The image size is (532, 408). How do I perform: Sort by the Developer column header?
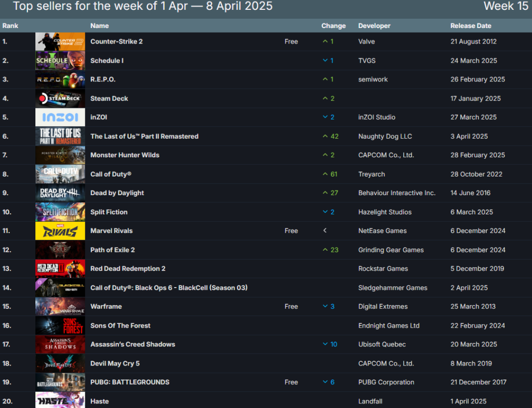(374, 26)
